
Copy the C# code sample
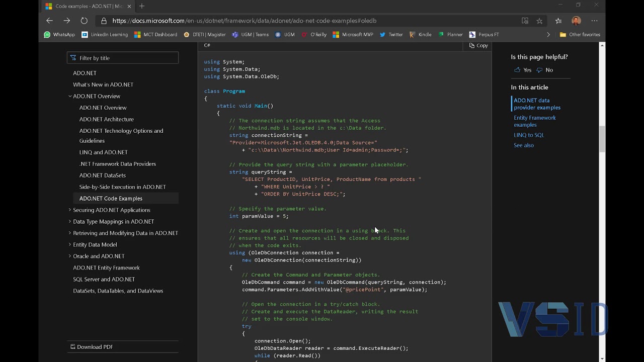pos(478,46)
